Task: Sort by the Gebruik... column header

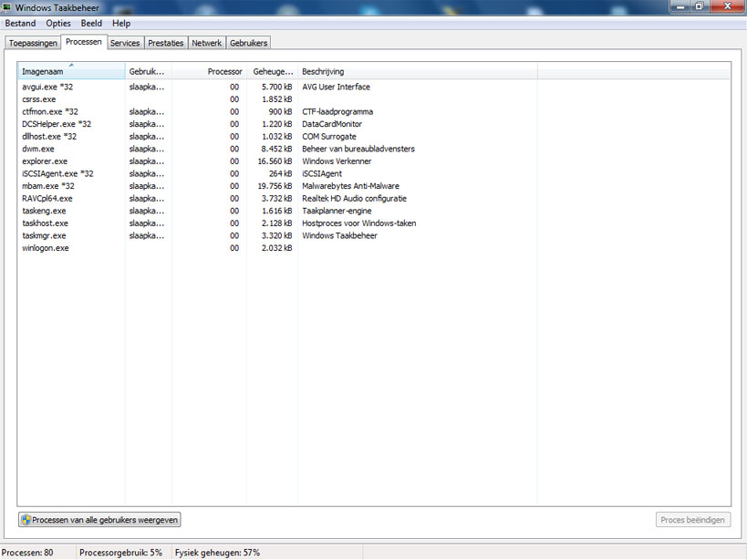Action: pos(148,71)
